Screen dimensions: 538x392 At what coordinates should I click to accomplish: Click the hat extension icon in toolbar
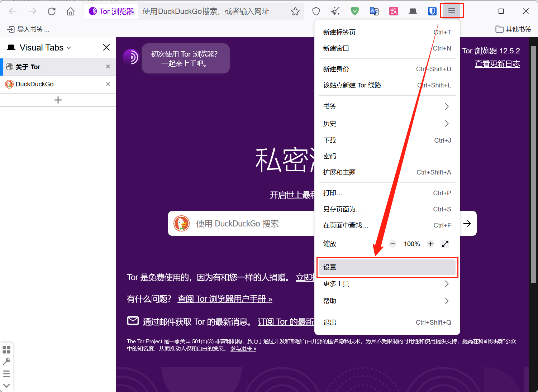(x=413, y=11)
